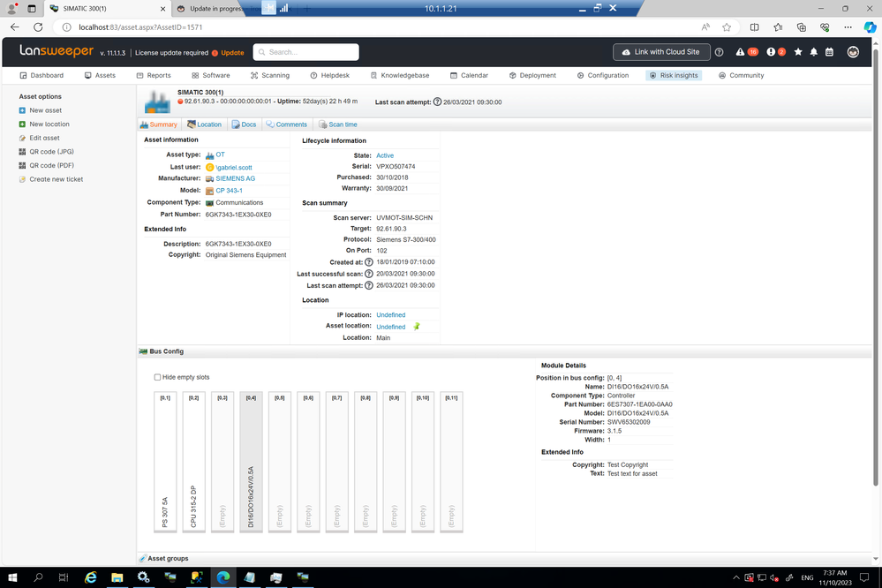This screenshot has height=588, width=882.
Task: Open the user avatar profile icon
Action: pyautogui.click(x=853, y=52)
